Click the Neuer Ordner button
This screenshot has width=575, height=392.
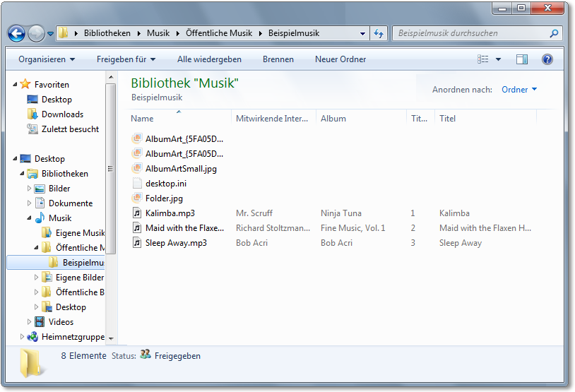click(340, 59)
